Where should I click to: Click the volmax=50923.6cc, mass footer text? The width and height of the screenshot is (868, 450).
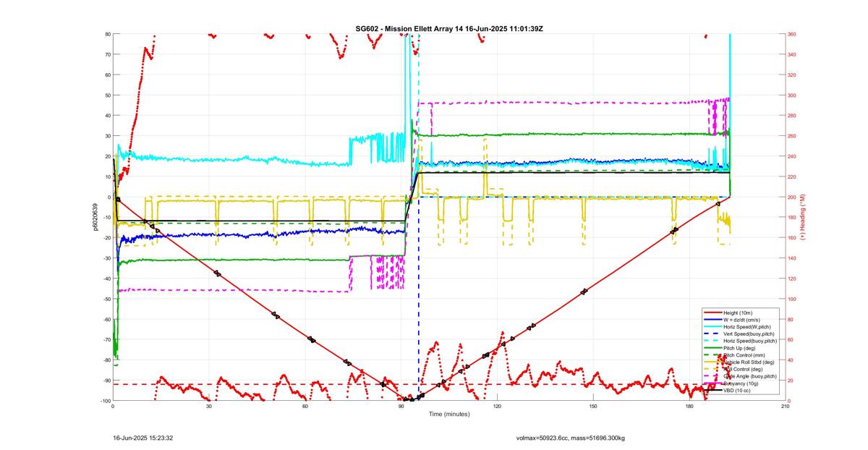pos(570,438)
